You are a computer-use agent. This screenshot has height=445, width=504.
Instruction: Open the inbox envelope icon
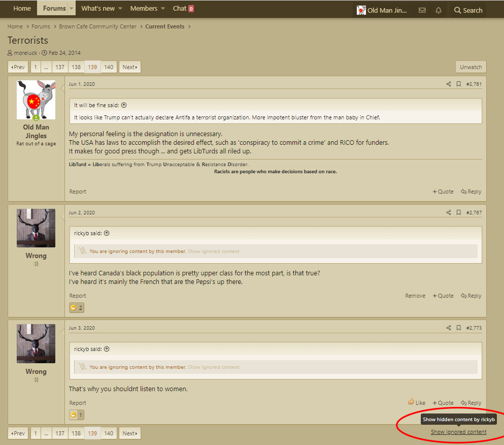coord(422,10)
